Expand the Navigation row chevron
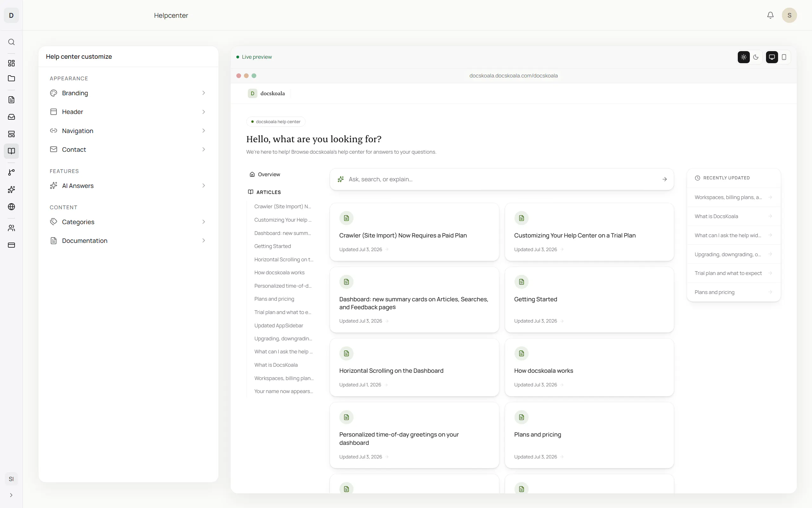 203,131
